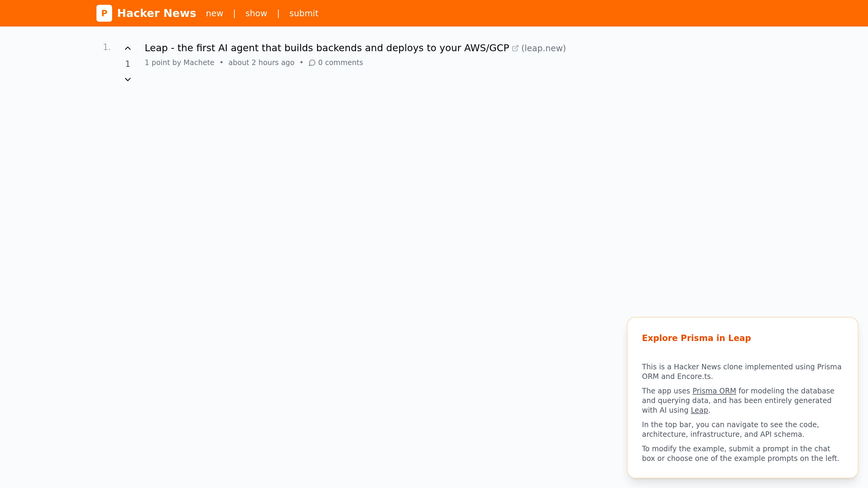
Task: Open the 0 comments thread
Action: pyautogui.click(x=341, y=63)
